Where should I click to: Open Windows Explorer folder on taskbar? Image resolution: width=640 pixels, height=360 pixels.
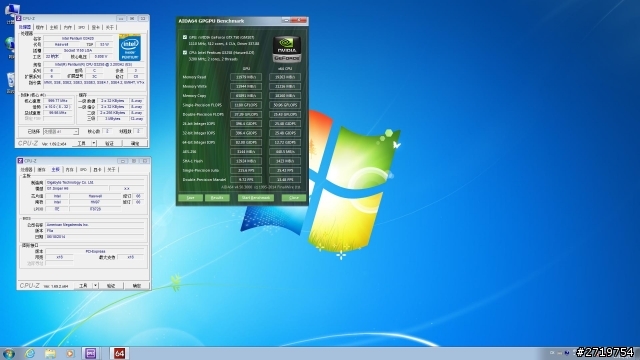(50, 353)
